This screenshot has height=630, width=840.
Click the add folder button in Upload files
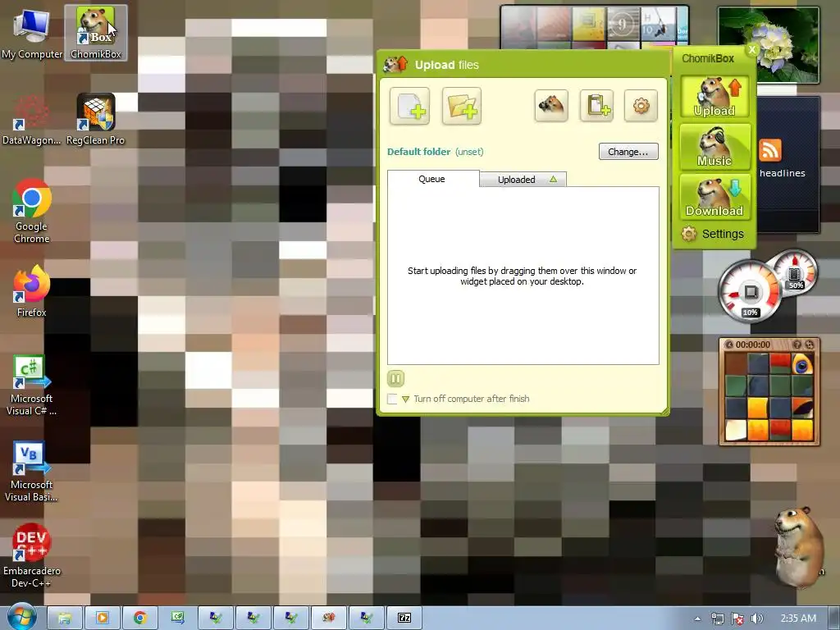[x=462, y=106]
